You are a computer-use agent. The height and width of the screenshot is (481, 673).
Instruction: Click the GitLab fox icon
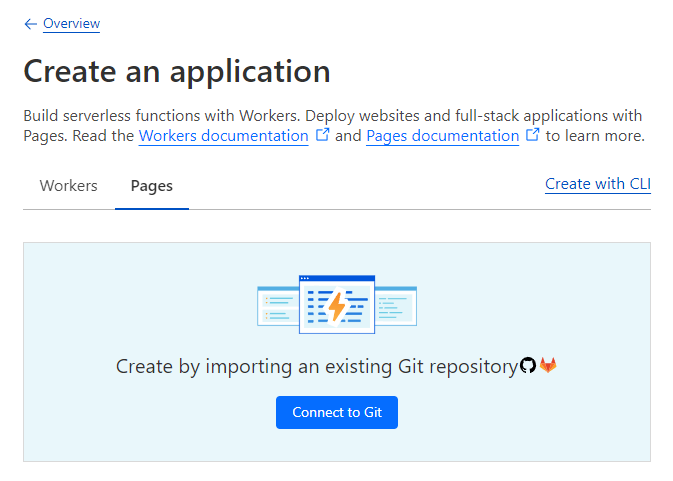point(548,365)
